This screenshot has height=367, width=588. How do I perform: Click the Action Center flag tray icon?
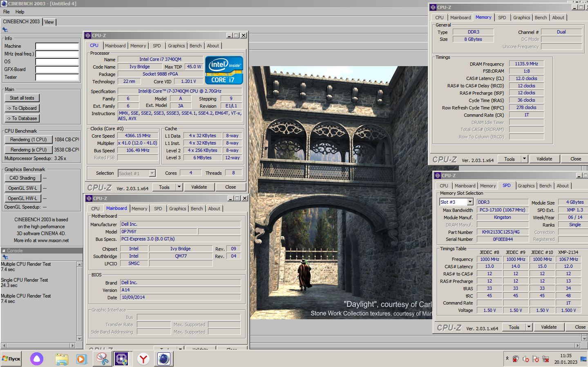[536, 359]
